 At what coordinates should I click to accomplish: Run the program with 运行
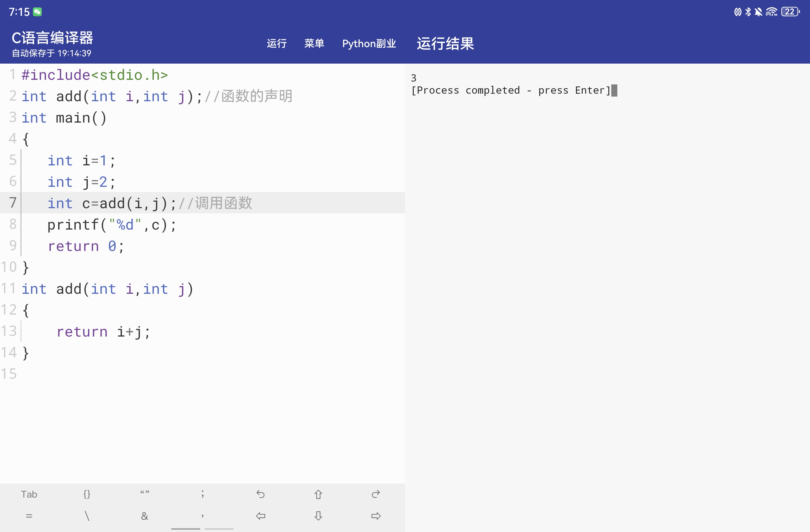click(276, 44)
